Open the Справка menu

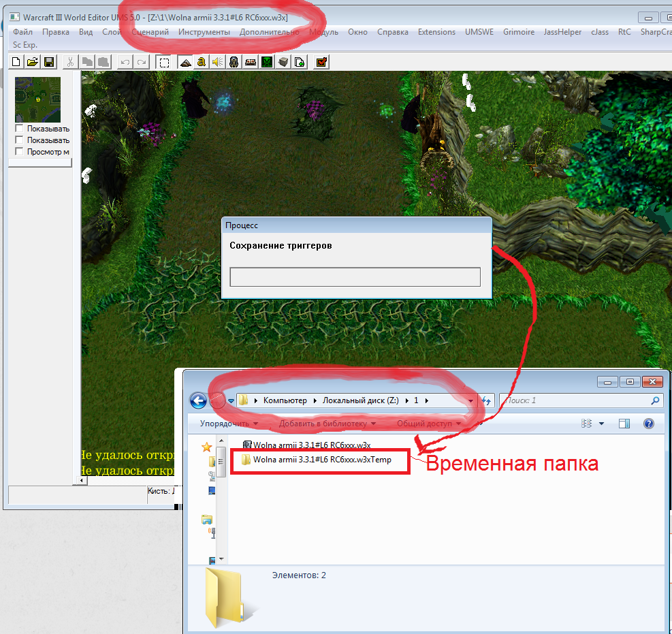[393, 32]
